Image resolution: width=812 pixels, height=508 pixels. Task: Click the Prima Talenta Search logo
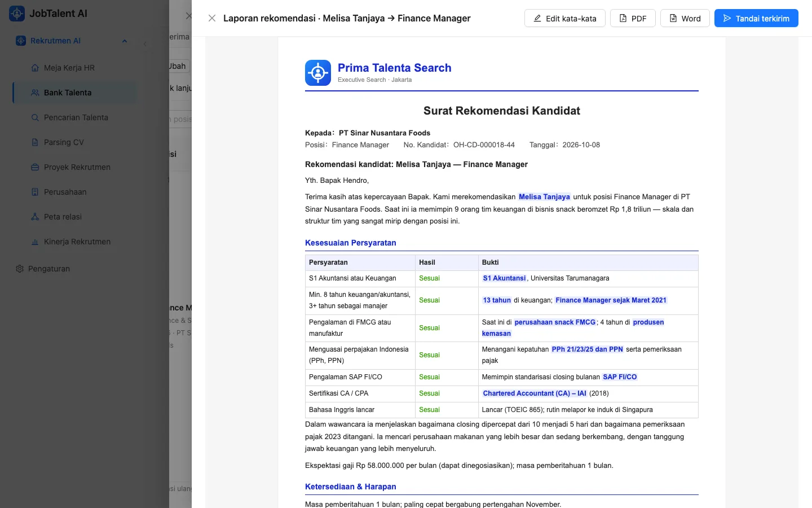click(318, 73)
